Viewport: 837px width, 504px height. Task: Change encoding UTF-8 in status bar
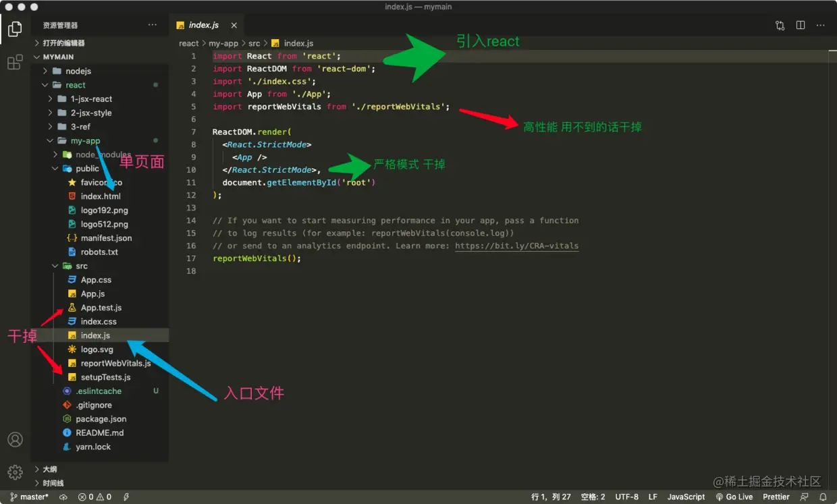626,497
